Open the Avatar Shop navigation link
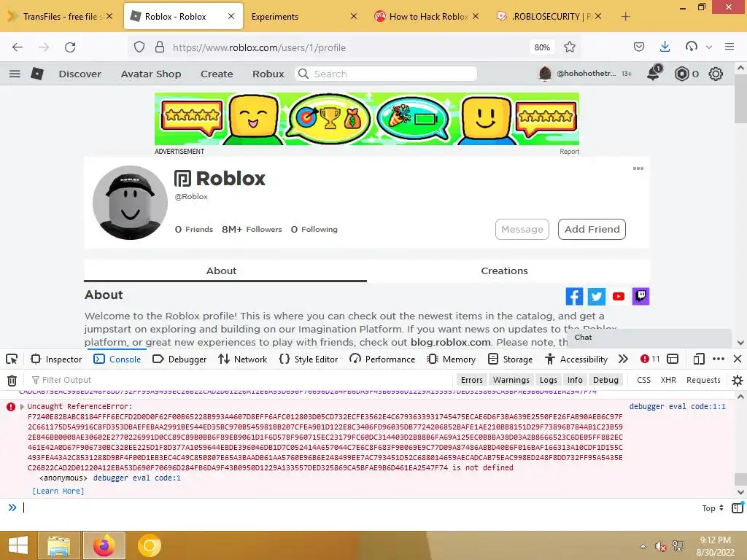The height and width of the screenshot is (560, 747). [x=151, y=74]
